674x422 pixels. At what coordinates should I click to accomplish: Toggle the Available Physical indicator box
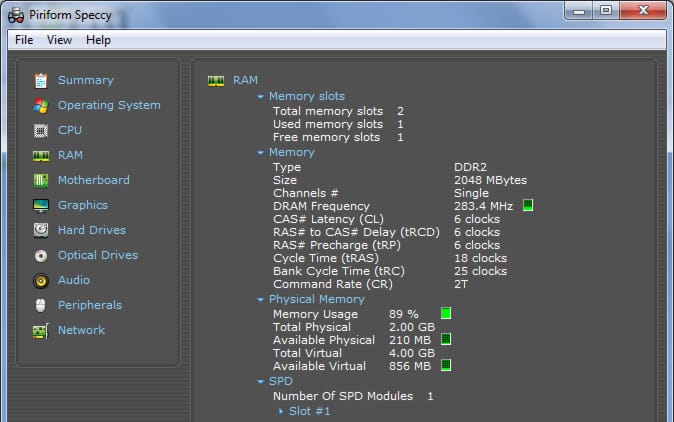(446, 340)
